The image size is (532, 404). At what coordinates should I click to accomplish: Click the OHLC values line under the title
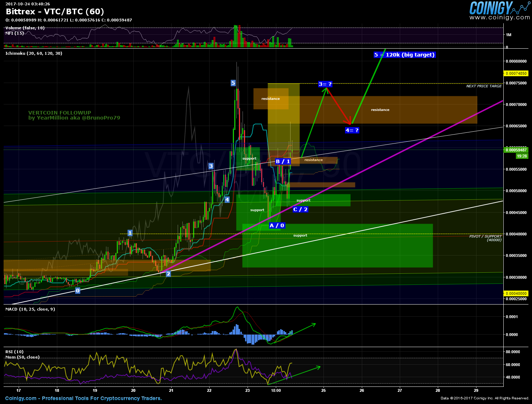pos(69,20)
